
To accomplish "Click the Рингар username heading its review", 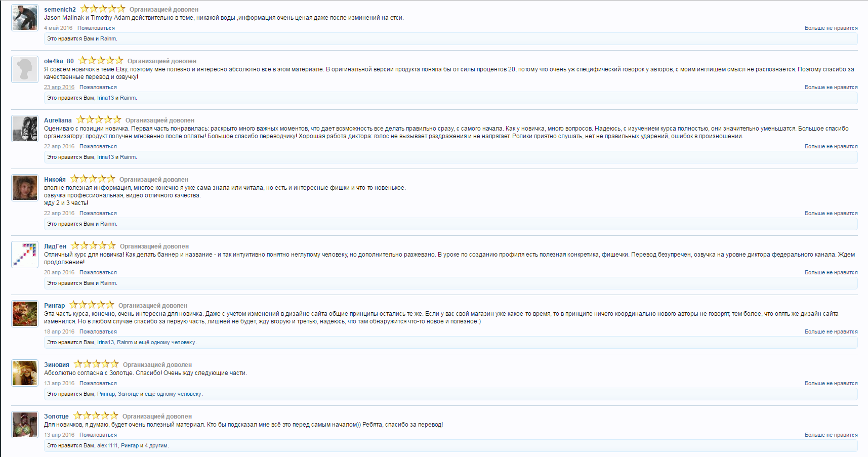I will point(54,306).
